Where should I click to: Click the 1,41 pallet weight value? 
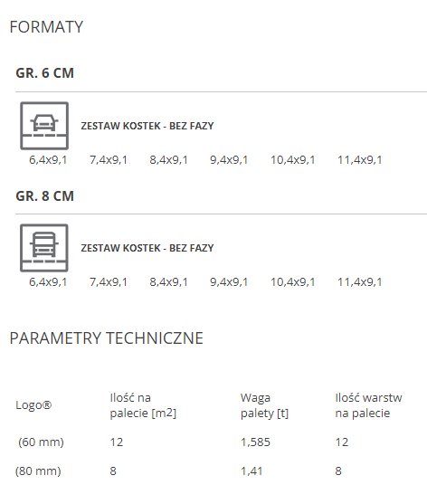(251, 471)
